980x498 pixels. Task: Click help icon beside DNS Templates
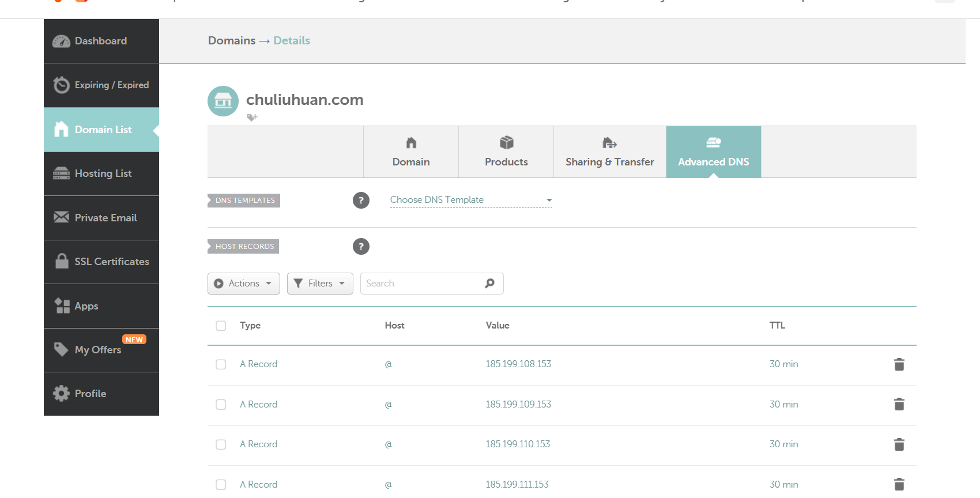pyautogui.click(x=361, y=201)
